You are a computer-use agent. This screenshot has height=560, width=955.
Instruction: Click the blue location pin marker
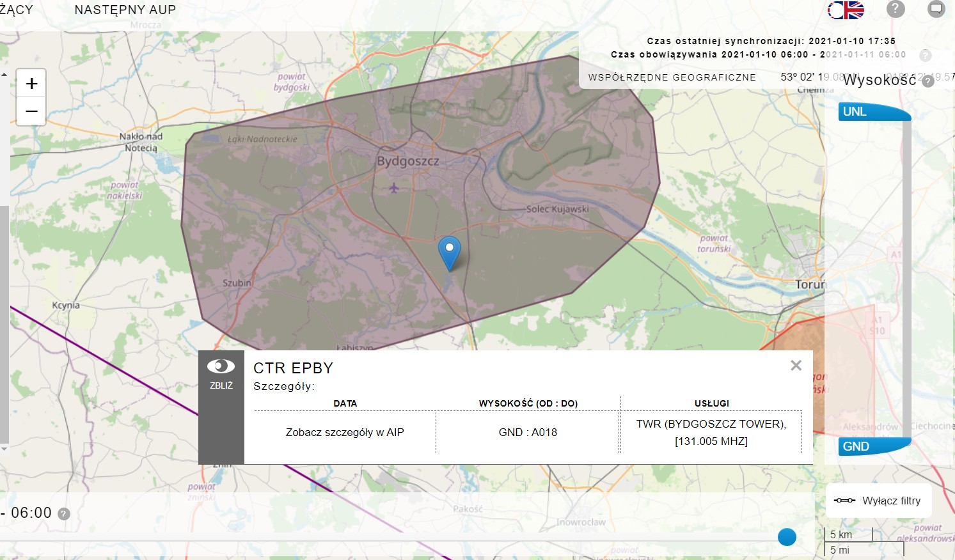(x=449, y=252)
